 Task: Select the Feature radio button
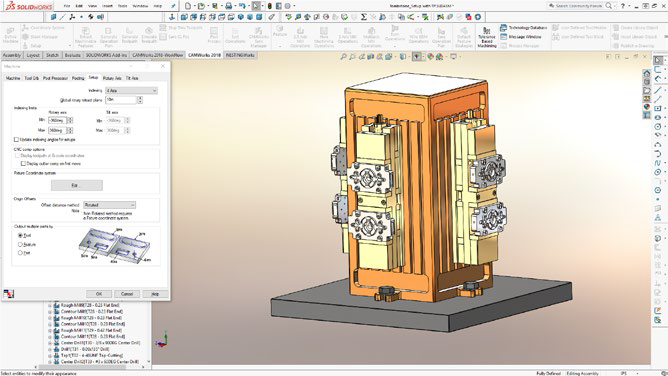(x=20, y=244)
